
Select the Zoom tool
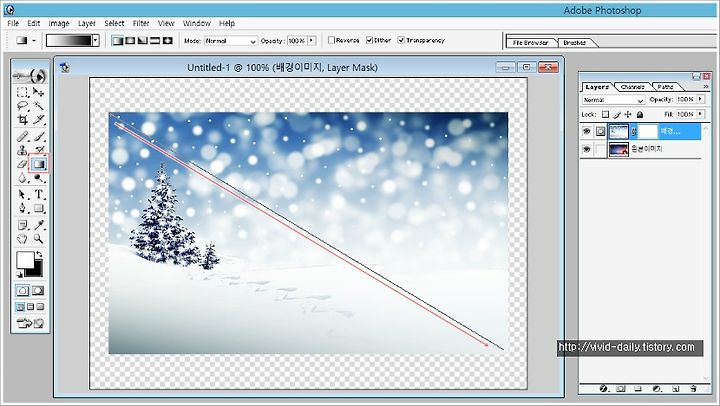click(x=39, y=239)
